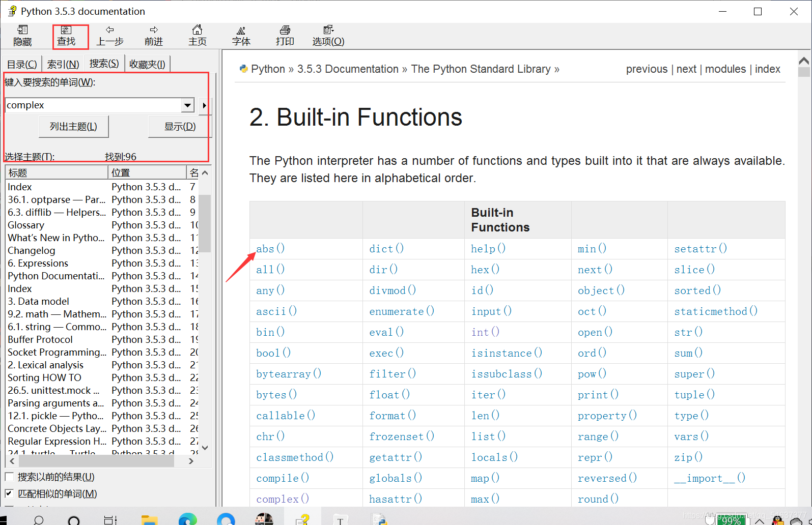Select 'Sorting HOW TO' search result
The width and height of the screenshot is (812, 525).
click(x=44, y=377)
